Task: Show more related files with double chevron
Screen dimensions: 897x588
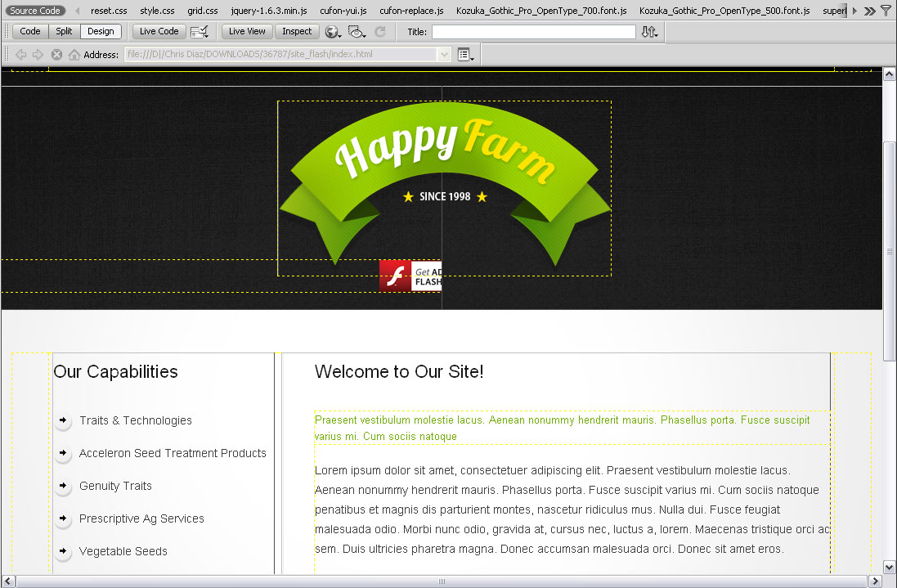Action: [869, 11]
